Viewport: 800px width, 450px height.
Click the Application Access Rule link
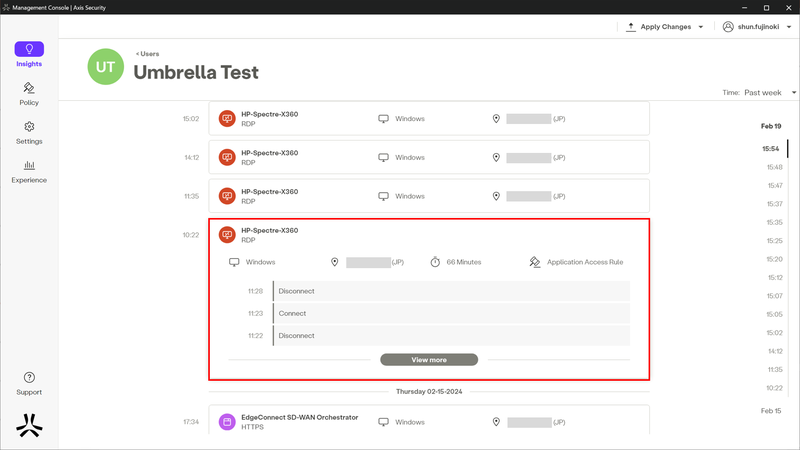pyautogui.click(x=585, y=262)
